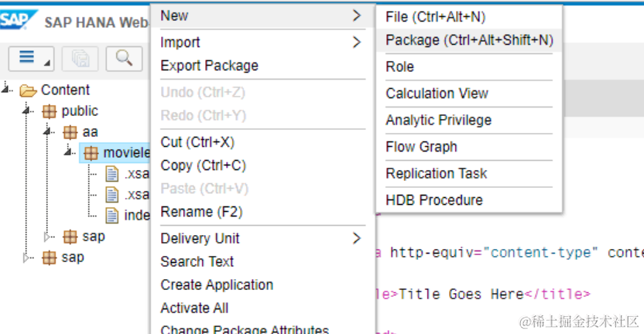Select Calculation View from New submenu
The width and height of the screenshot is (644, 334).
(x=437, y=94)
